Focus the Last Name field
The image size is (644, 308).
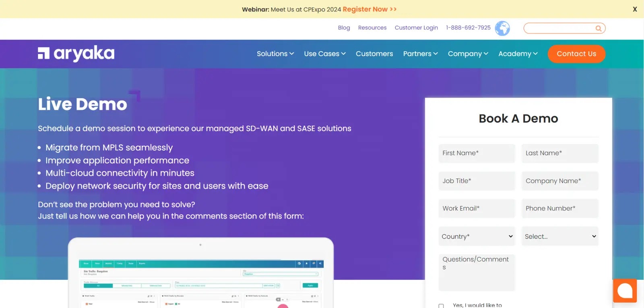click(x=560, y=153)
